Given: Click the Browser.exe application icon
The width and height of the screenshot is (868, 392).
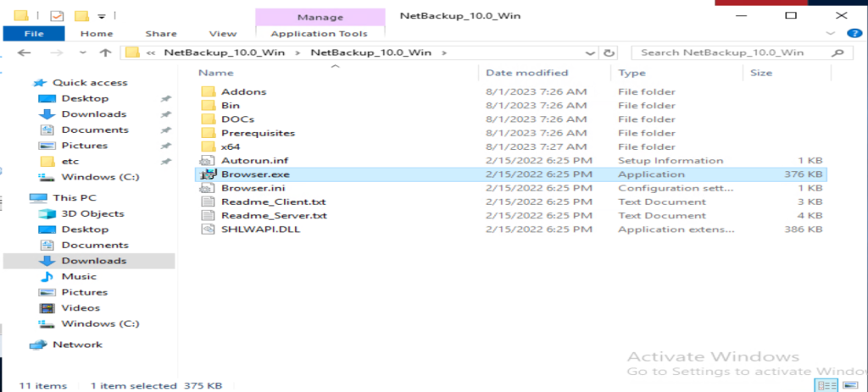Looking at the screenshot, I should pos(208,174).
